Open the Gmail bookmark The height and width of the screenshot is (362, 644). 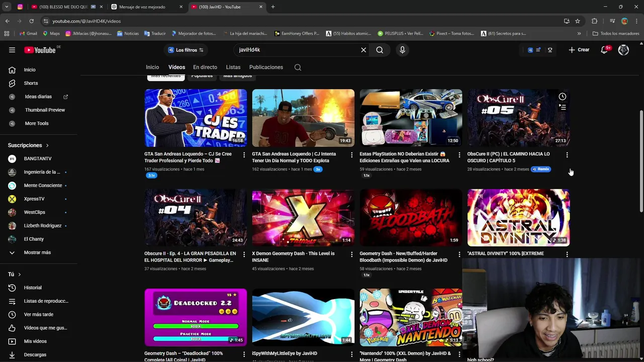(28, 34)
